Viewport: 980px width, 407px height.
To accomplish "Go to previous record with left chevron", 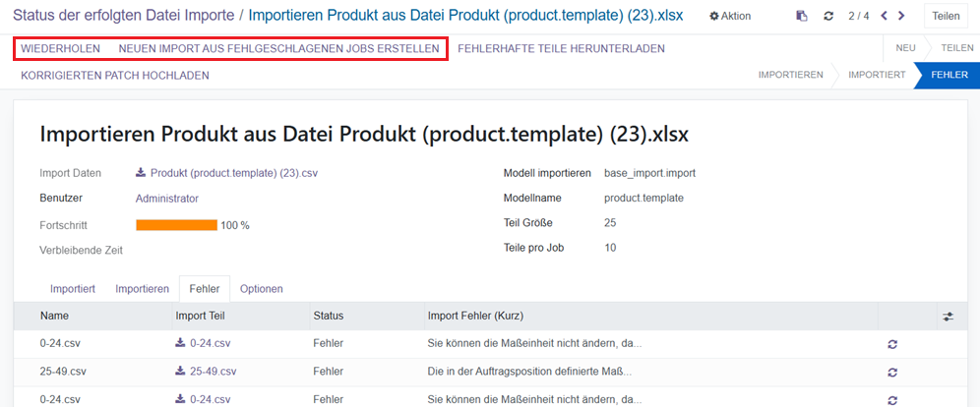I will coord(883,16).
